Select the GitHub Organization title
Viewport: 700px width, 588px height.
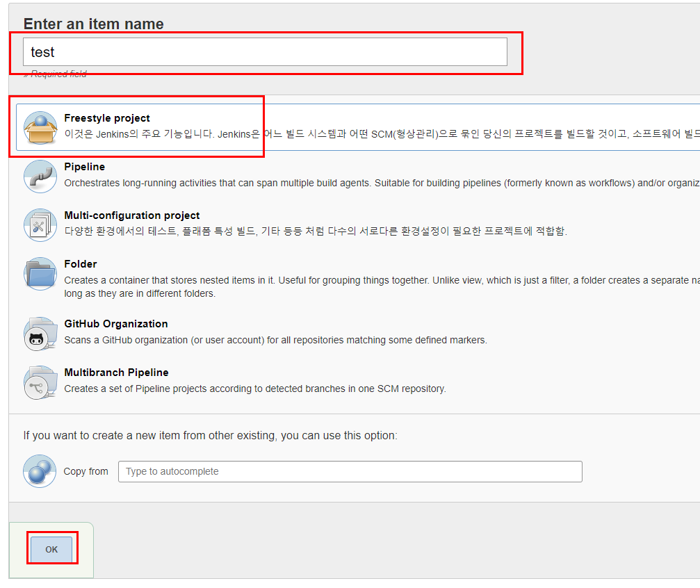pos(116,324)
